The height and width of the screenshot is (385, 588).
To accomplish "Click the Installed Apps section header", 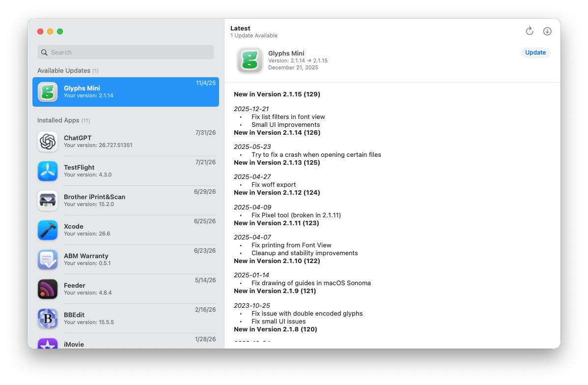I will (64, 120).
